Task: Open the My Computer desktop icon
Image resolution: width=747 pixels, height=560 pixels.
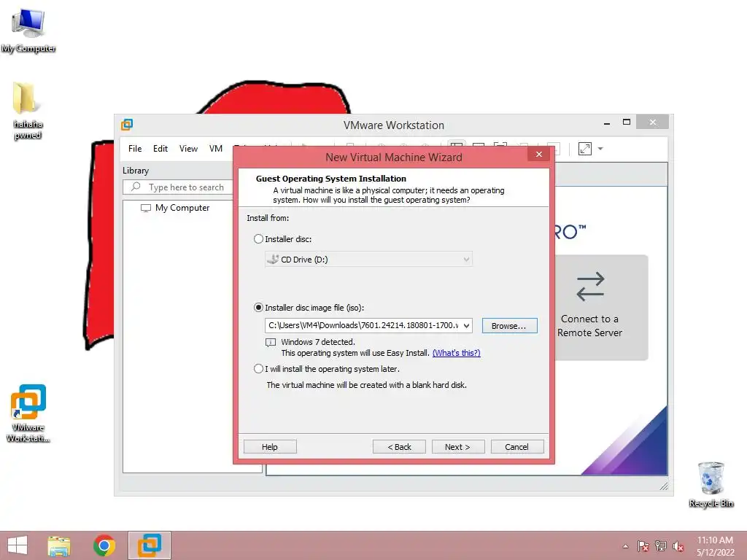Action: click(28, 31)
